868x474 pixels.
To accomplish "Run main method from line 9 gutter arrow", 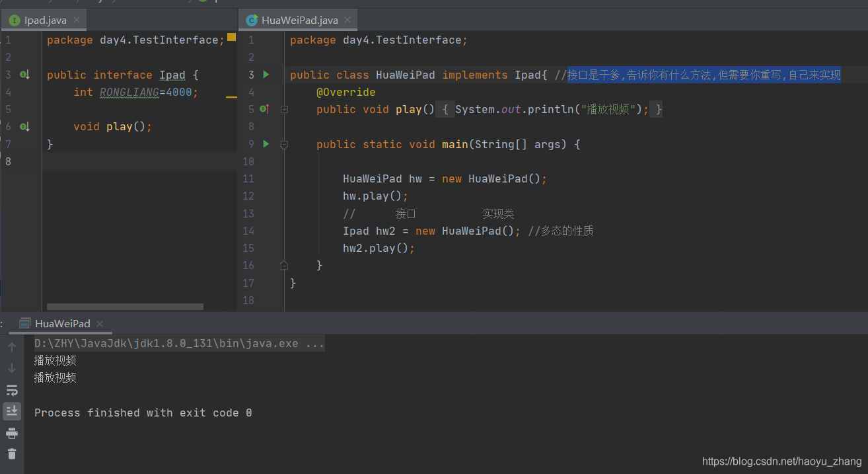I will 266,143.
